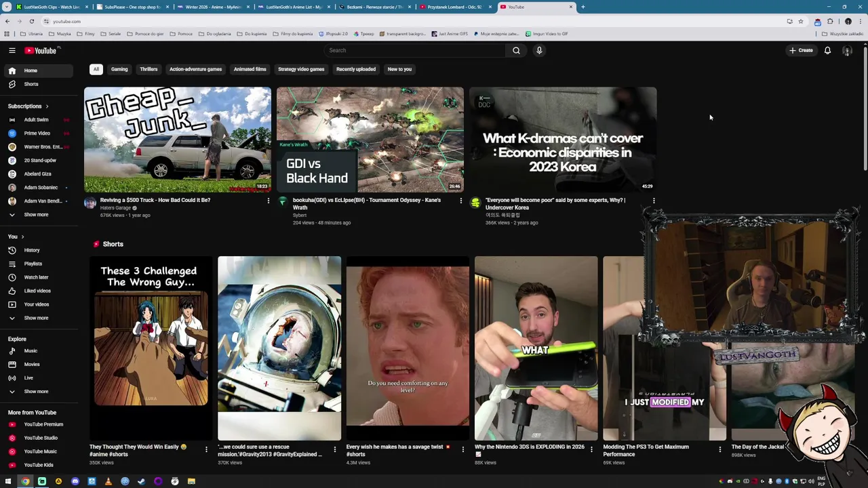Open the Adult Swim subscription
868x488 pixels.
[x=39, y=120]
